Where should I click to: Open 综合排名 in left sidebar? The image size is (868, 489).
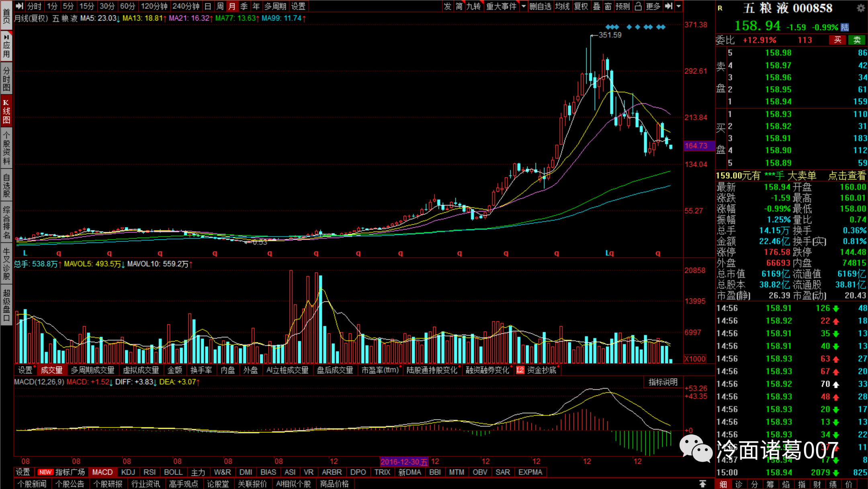click(x=6, y=223)
